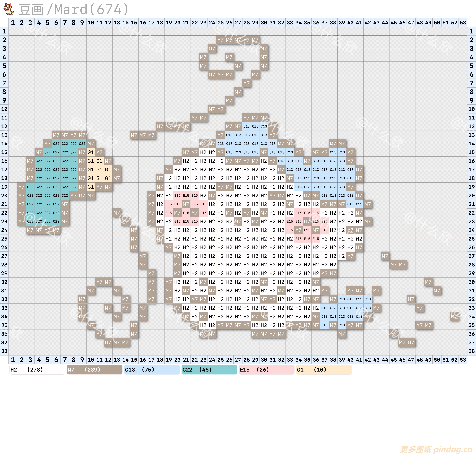This screenshot has width=476, height=455.
Task: Click row header 1 on the left ruler
Action: [4, 31]
